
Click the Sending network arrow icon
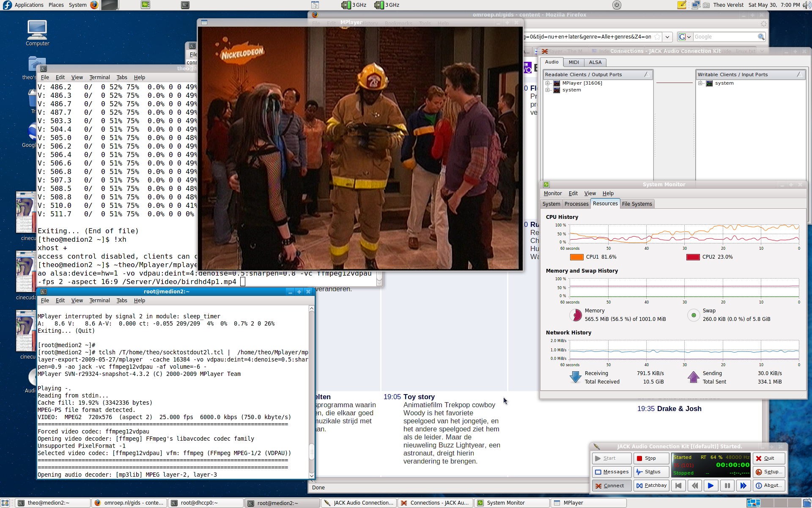click(694, 377)
